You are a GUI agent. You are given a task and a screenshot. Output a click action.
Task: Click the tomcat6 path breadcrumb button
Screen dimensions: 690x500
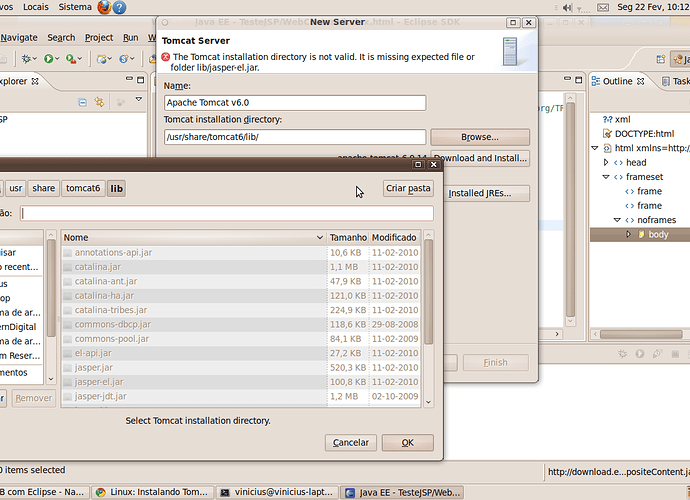[x=83, y=188]
